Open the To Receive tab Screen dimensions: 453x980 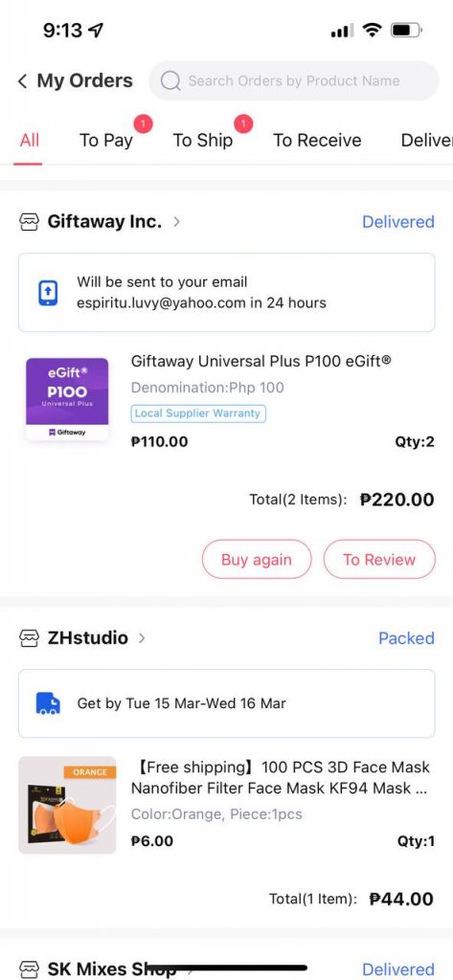pos(317,140)
